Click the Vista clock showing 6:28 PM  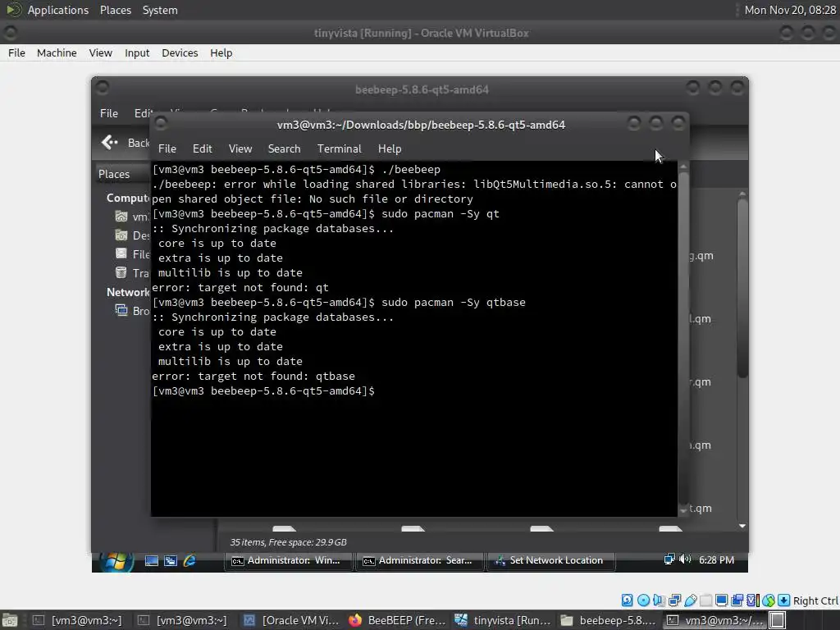pos(716,559)
